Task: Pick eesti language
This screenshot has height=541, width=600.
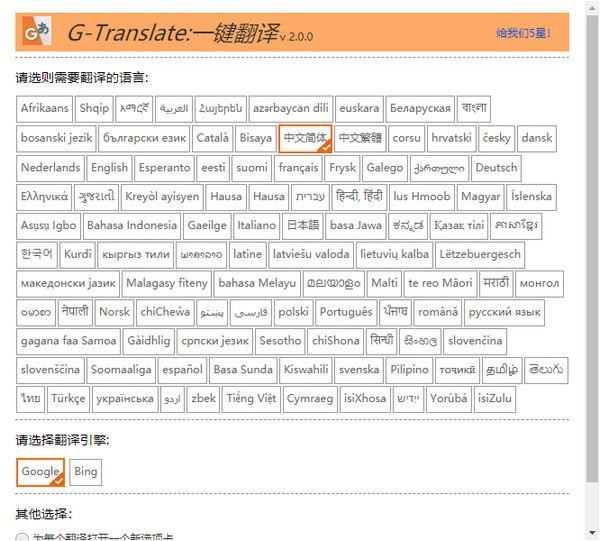Action: pyautogui.click(x=214, y=168)
